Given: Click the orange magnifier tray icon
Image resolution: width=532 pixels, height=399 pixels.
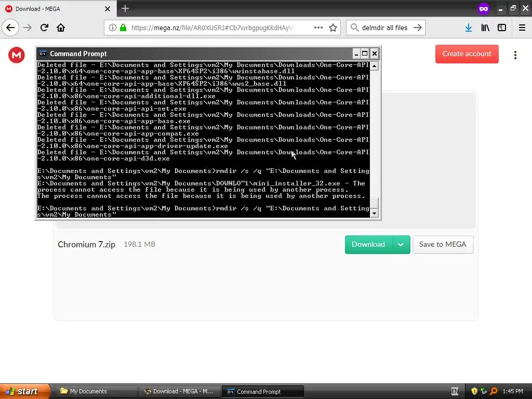Looking at the screenshot, I should click(x=494, y=391).
